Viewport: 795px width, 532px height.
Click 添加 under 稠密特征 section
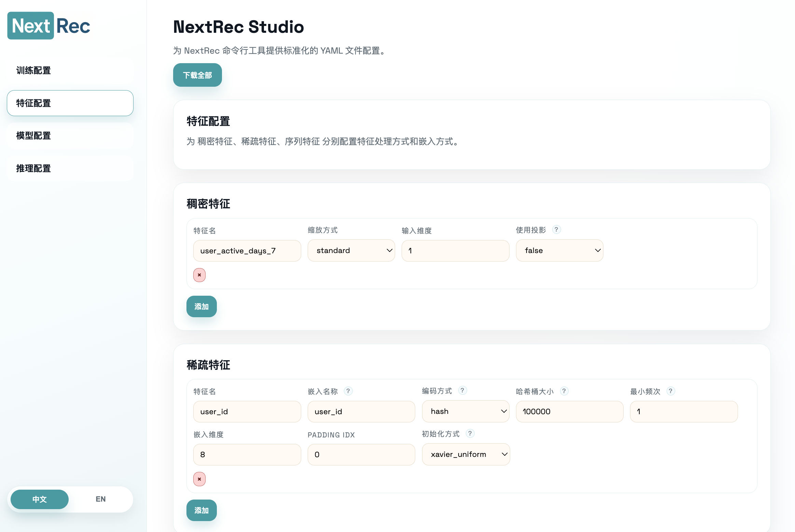pyautogui.click(x=201, y=306)
